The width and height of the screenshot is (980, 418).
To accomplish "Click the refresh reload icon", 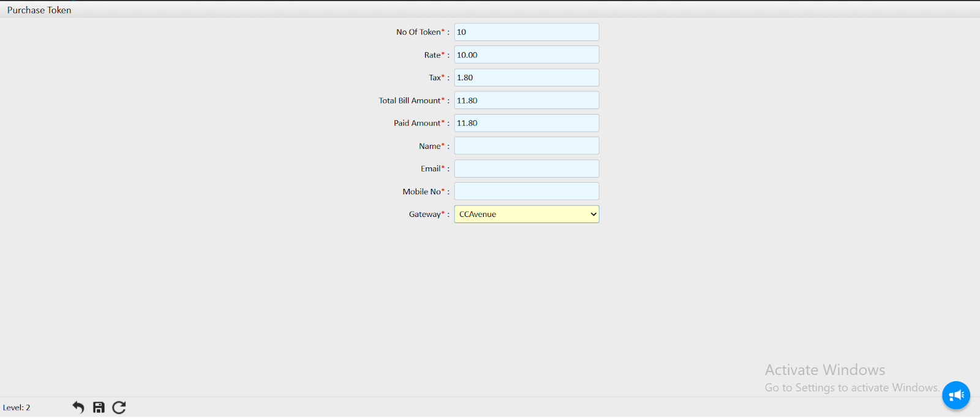I will point(119,408).
